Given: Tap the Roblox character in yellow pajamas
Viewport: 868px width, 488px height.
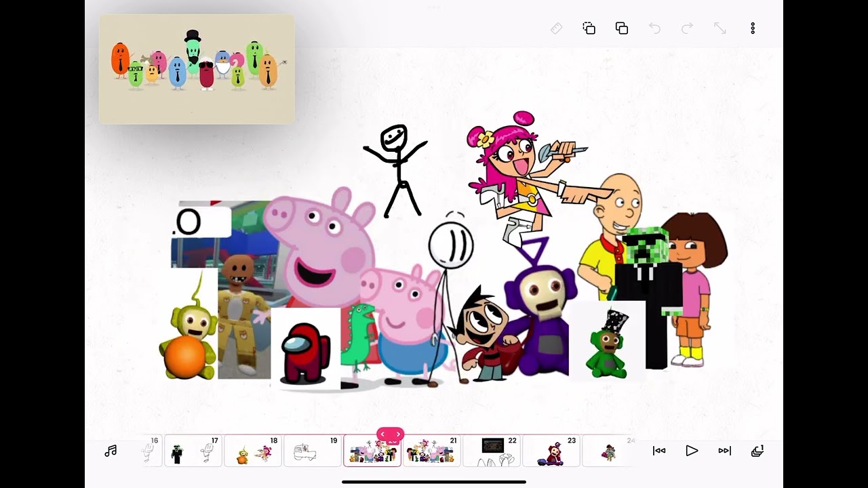Looking at the screenshot, I should click(243, 315).
